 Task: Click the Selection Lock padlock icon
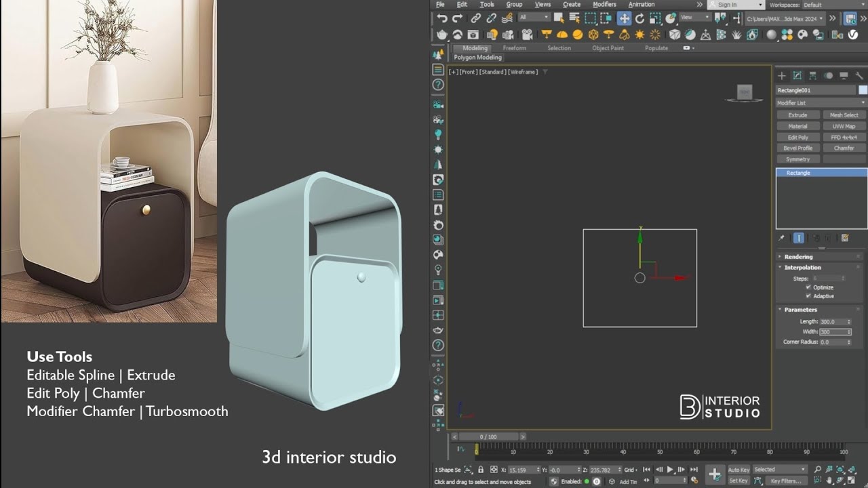point(481,469)
